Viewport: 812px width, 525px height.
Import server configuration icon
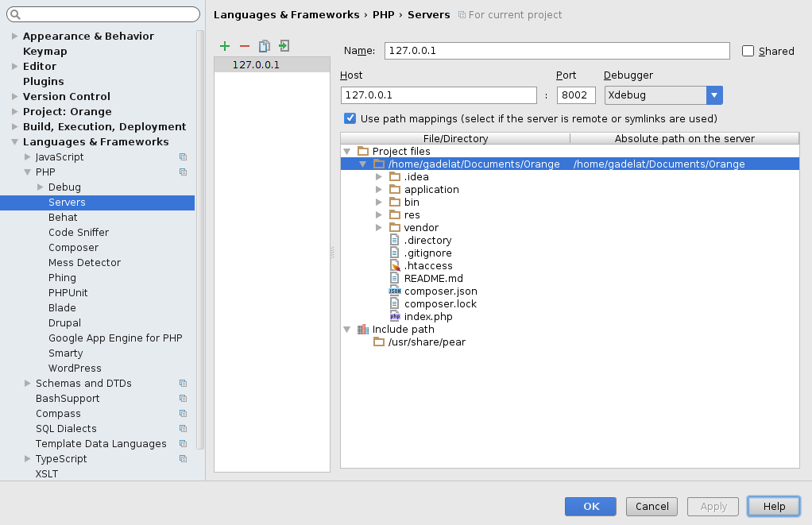pos(284,46)
